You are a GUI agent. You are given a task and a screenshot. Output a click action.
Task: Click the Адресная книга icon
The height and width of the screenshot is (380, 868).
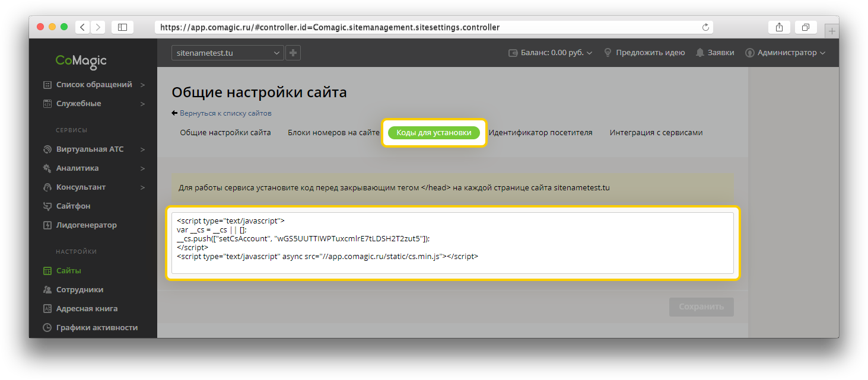47,309
